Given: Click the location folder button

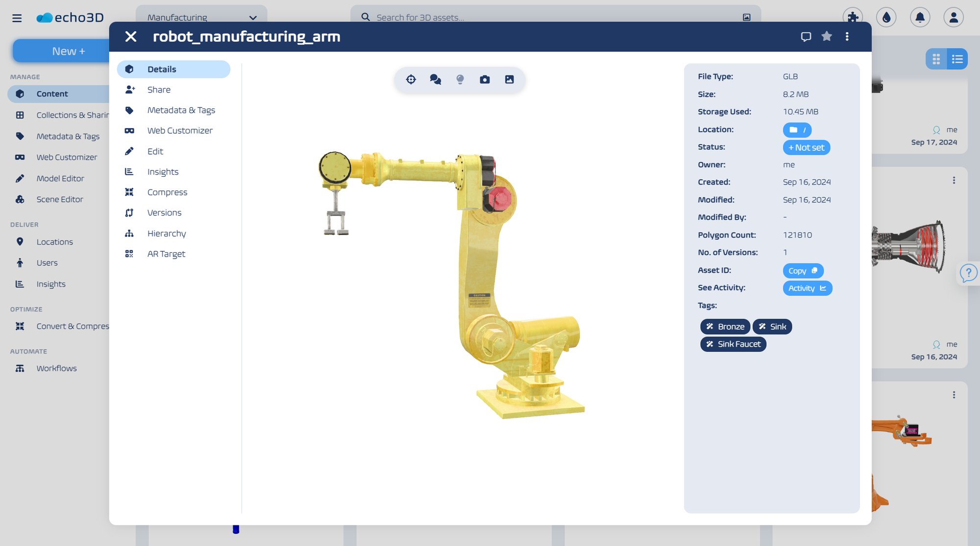Looking at the screenshot, I should (x=797, y=130).
